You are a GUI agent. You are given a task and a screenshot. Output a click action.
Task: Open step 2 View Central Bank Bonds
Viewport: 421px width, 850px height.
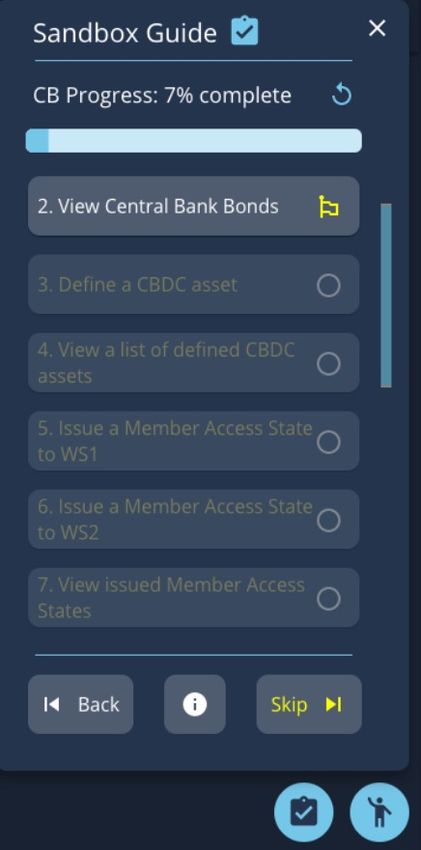193,206
